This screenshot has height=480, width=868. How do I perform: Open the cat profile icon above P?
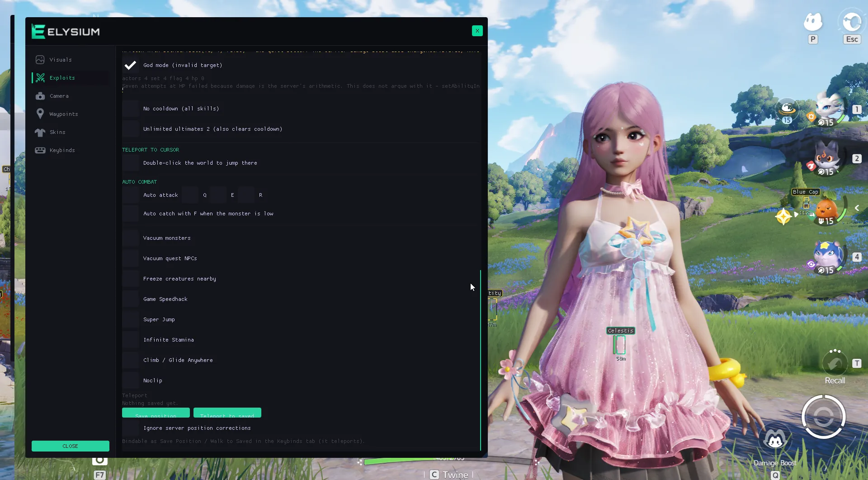(813, 22)
